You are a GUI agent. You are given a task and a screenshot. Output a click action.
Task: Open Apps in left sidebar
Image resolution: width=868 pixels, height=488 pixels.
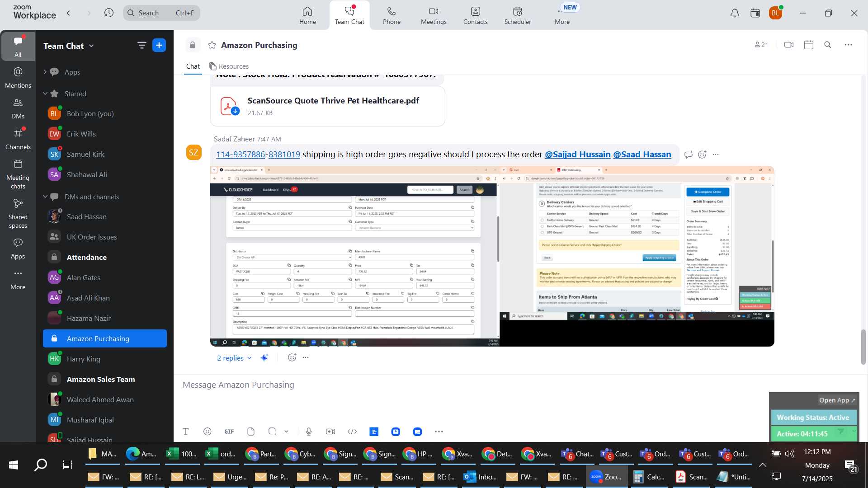18,249
